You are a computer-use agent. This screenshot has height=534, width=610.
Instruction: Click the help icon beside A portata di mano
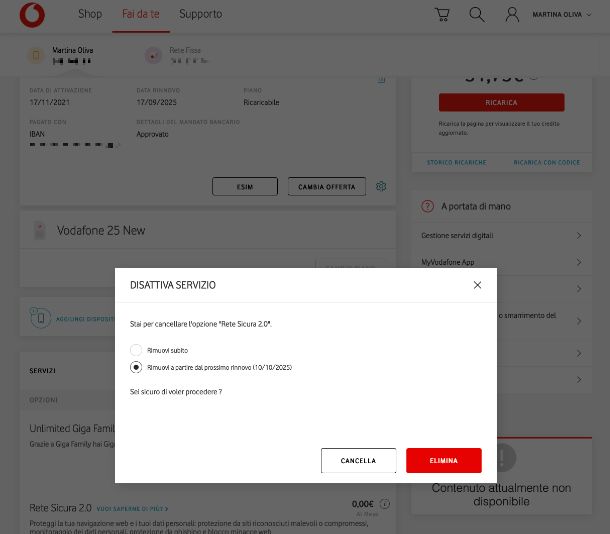(x=428, y=206)
